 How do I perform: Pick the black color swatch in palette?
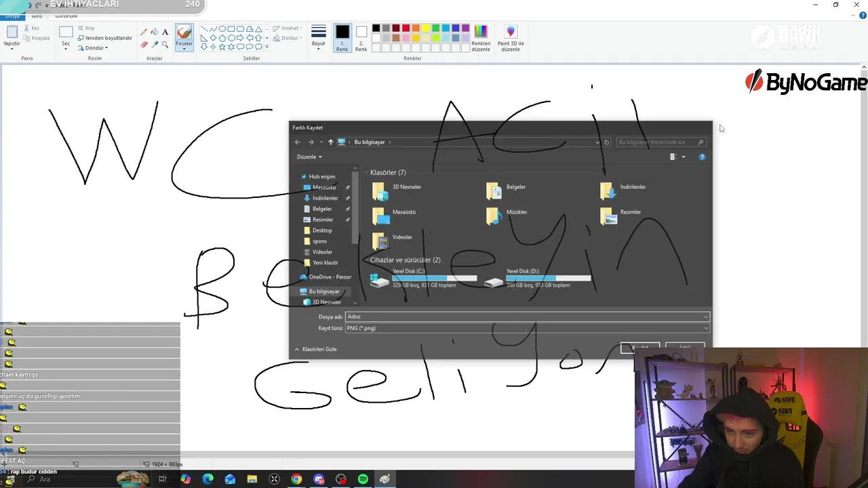(376, 28)
